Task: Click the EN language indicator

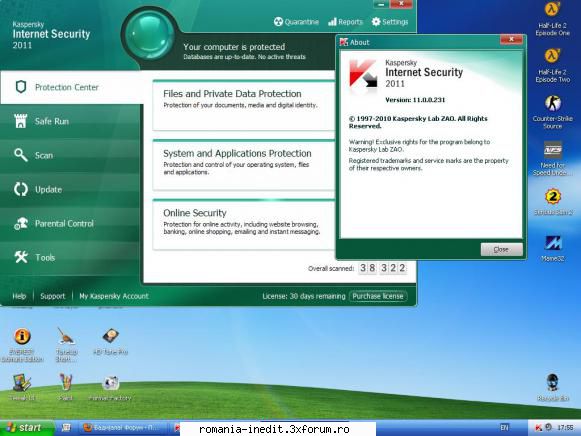Action: (504, 428)
